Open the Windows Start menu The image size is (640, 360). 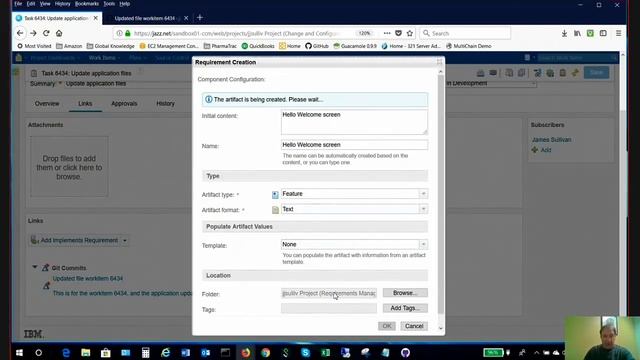click(19, 352)
